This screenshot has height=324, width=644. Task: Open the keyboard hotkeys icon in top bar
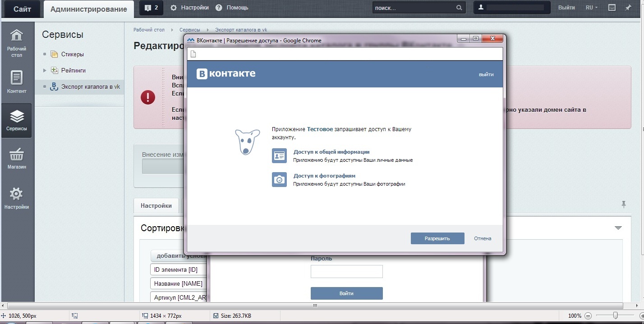point(612,7)
